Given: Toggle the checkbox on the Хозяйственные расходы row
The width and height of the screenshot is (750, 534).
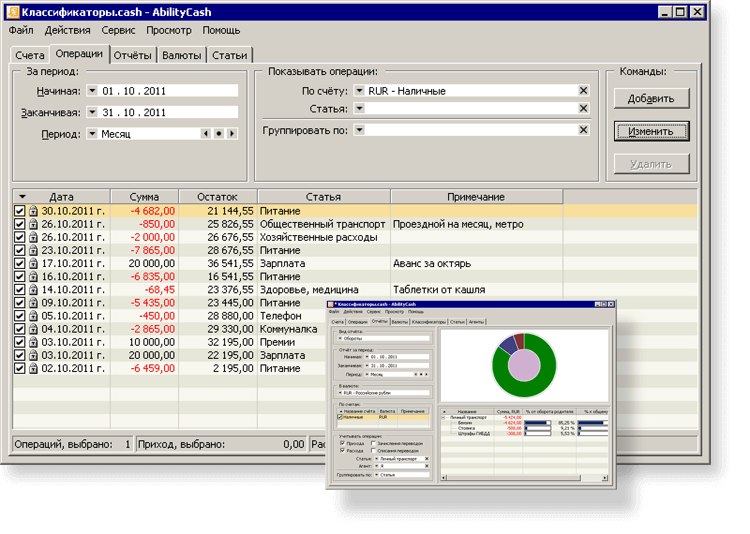Looking at the screenshot, I should [19, 237].
